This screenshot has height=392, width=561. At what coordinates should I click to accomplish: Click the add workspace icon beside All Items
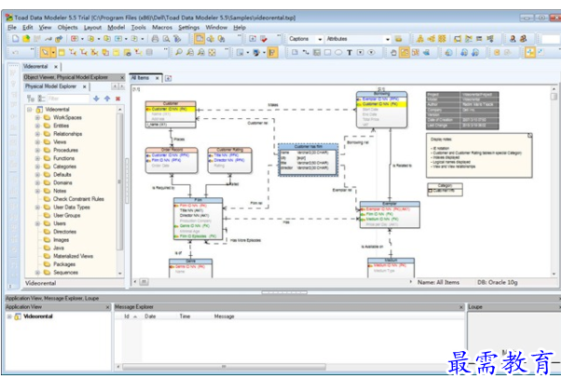click(168, 78)
